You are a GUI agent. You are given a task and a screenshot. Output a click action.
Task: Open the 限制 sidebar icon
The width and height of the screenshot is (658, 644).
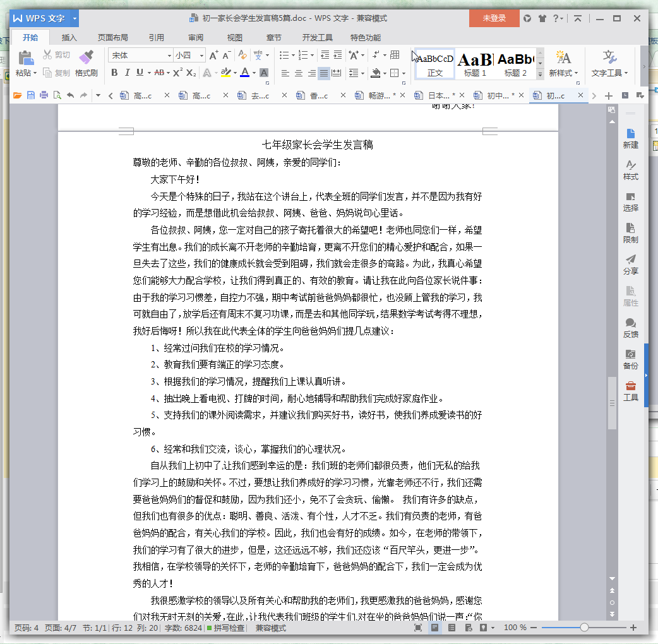[x=630, y=233]
